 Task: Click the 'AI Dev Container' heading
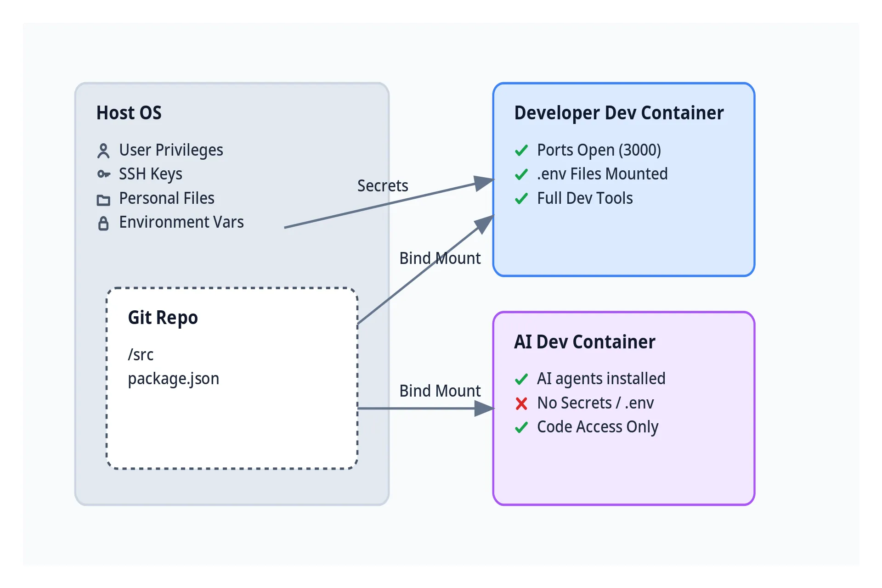pyautogui.click(x=584, y=342)
